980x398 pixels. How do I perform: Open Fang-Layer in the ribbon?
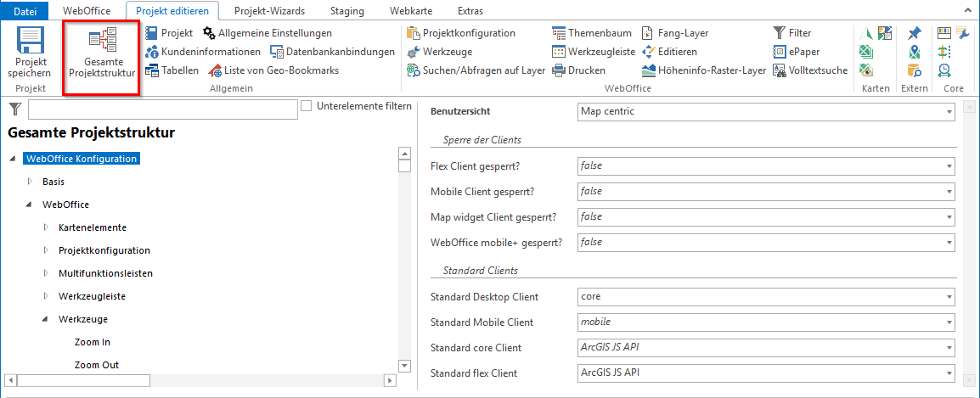[x=675, y=32]
